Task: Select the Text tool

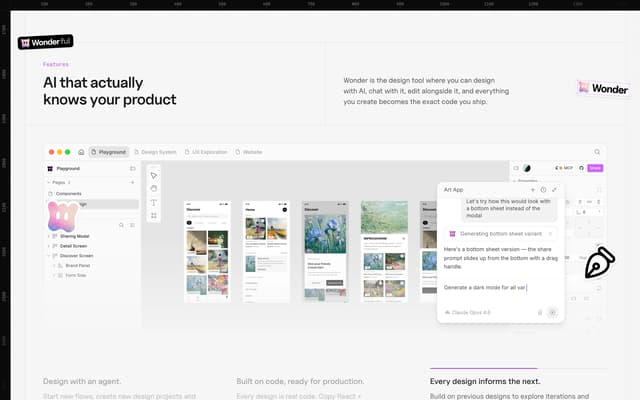Action: coord(153,202)
